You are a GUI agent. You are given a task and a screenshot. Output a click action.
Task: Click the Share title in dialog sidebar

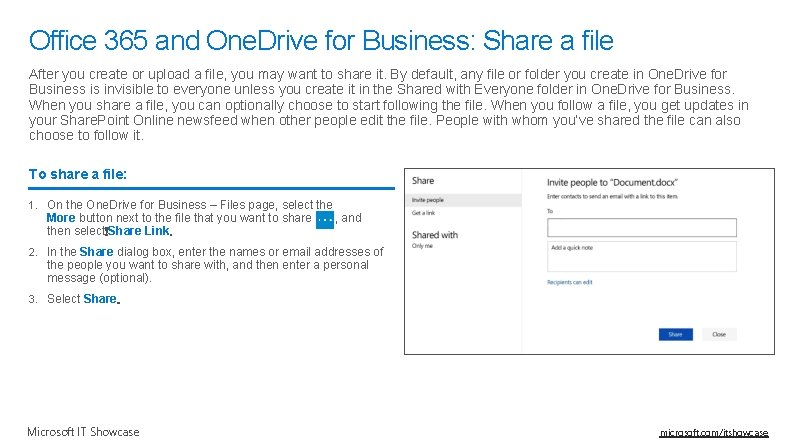coord(423,181)
